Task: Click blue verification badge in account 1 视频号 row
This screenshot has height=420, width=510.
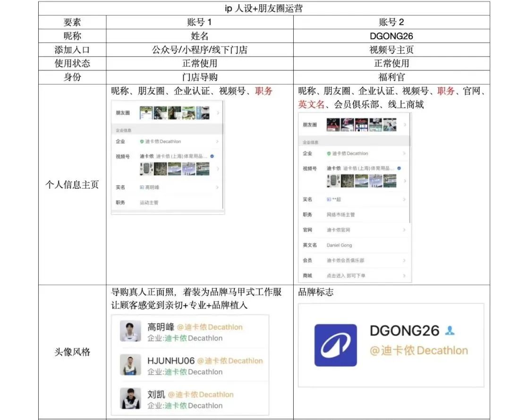Action: 212,156
